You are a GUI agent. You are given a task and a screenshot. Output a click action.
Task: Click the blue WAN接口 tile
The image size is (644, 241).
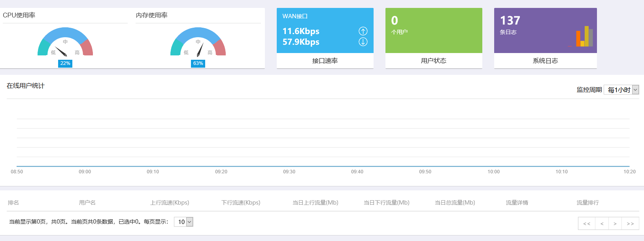coord(325,30)
